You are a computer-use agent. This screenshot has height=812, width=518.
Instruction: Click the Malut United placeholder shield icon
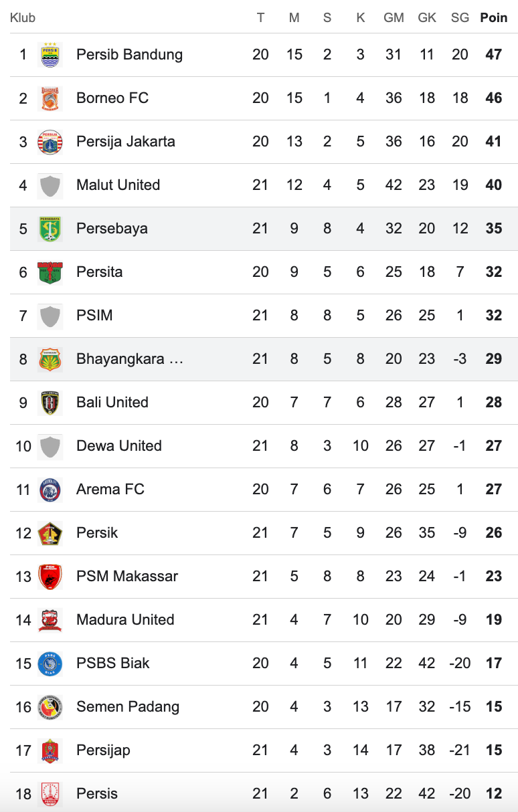50,185
